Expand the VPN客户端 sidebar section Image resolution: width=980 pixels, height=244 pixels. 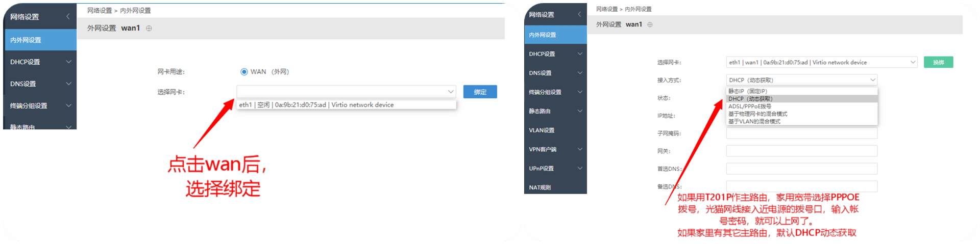(x=555, y=149)
